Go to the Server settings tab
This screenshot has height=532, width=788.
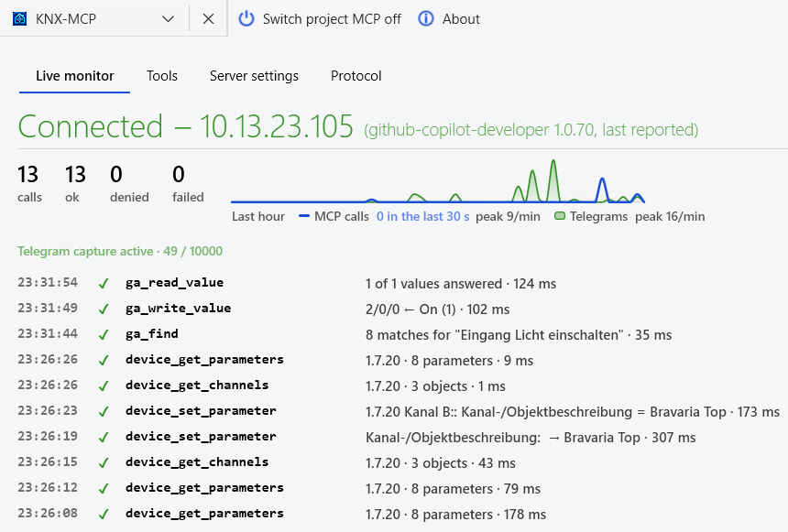254,76
